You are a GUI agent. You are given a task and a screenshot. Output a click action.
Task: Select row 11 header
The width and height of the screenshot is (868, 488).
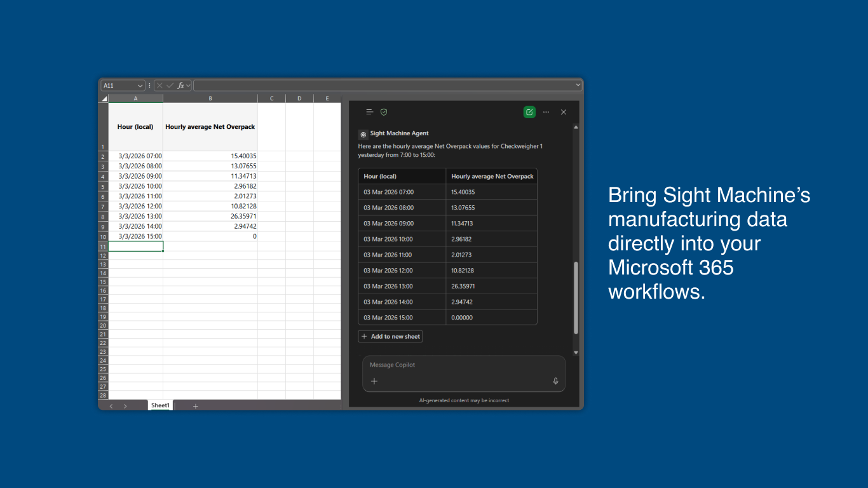[x=103, y=247]
